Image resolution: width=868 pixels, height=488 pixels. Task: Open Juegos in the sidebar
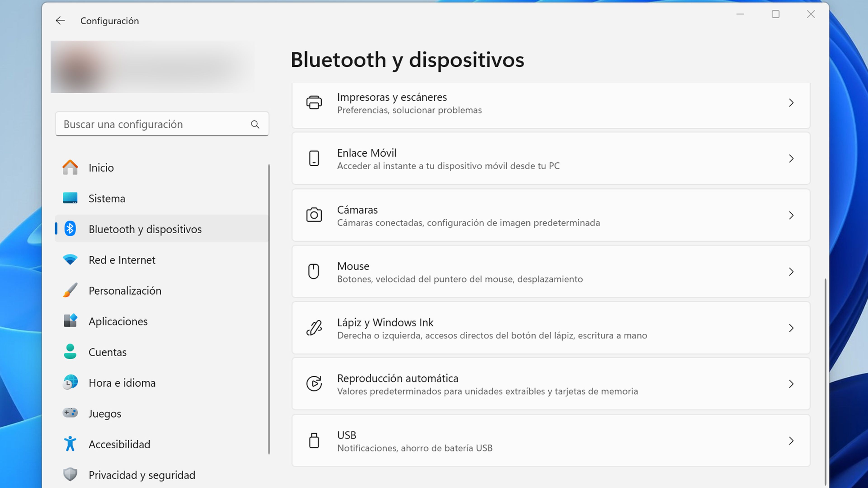tap(161, 413)
